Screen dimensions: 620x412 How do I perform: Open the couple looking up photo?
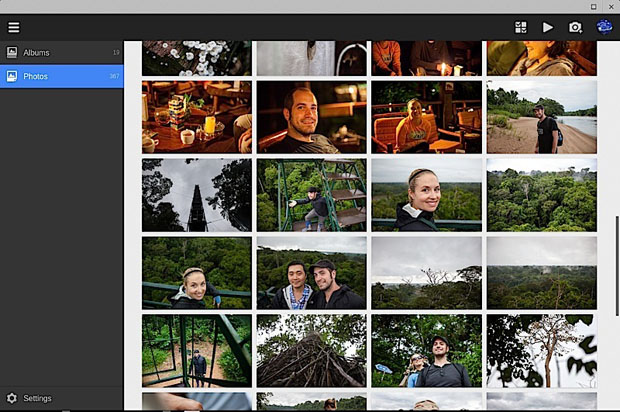point(426,351)
